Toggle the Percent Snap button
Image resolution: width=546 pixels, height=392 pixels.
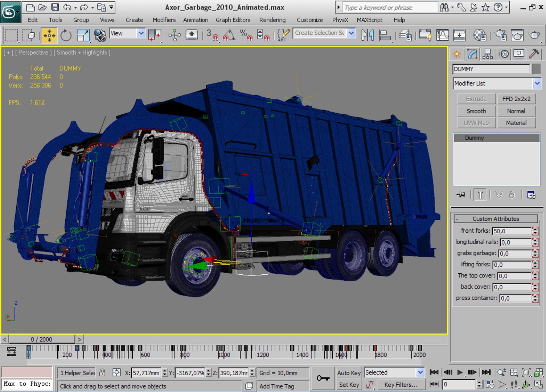[246, 35]
